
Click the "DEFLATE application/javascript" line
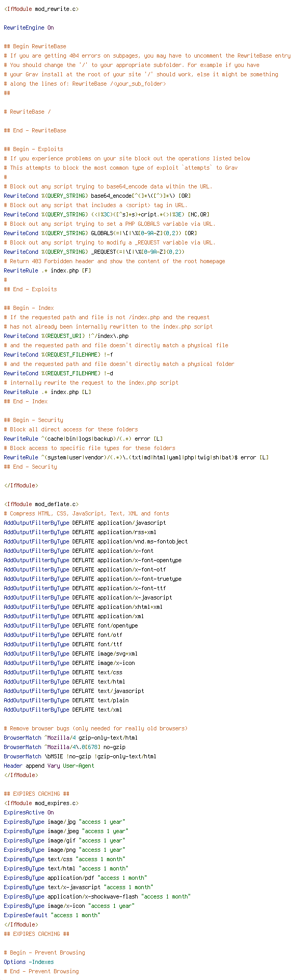[x=85, y=523]
